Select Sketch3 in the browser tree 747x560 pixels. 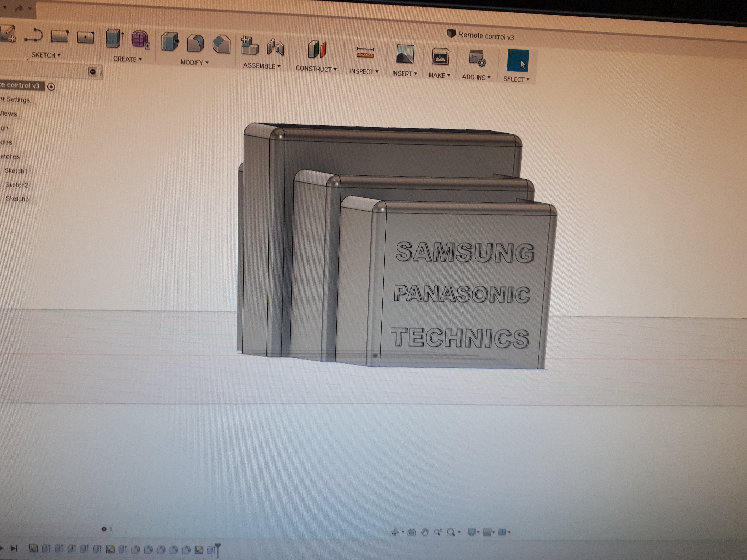click(x=17, y=199)
